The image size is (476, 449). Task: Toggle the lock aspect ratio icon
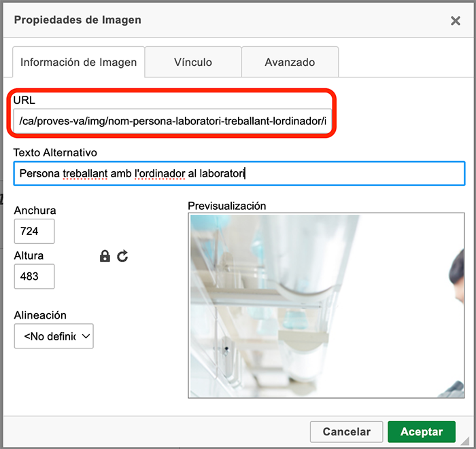(x=105, y=256)
